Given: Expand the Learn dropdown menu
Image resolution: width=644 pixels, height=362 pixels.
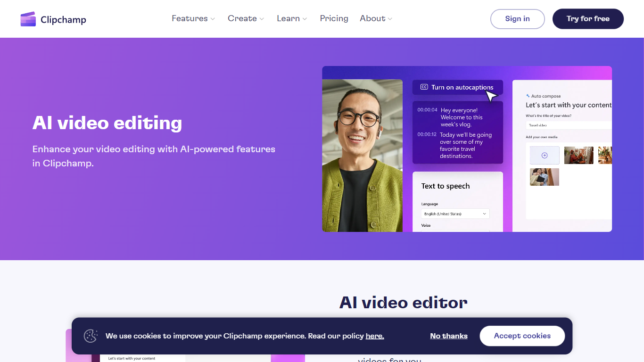Looking at the screenshot, I should pos(292,18).
